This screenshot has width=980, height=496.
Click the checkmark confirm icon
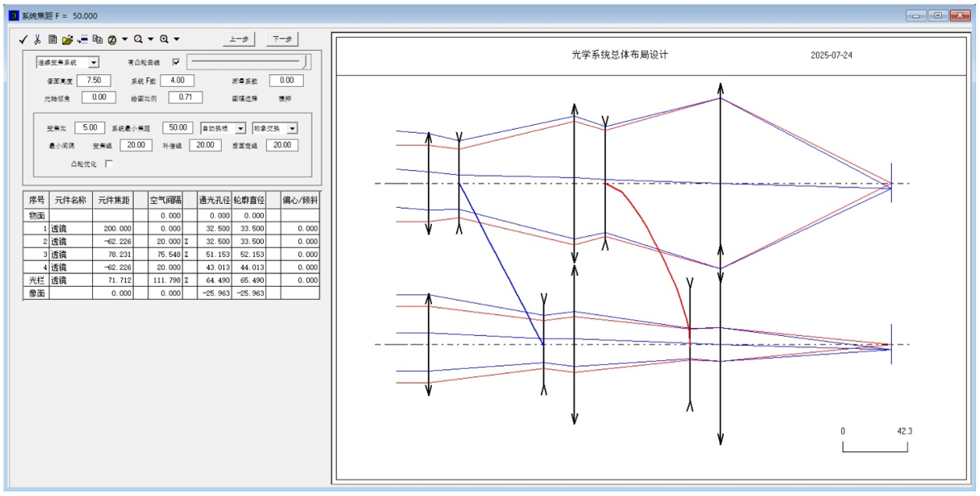click(x=23, y=39)
